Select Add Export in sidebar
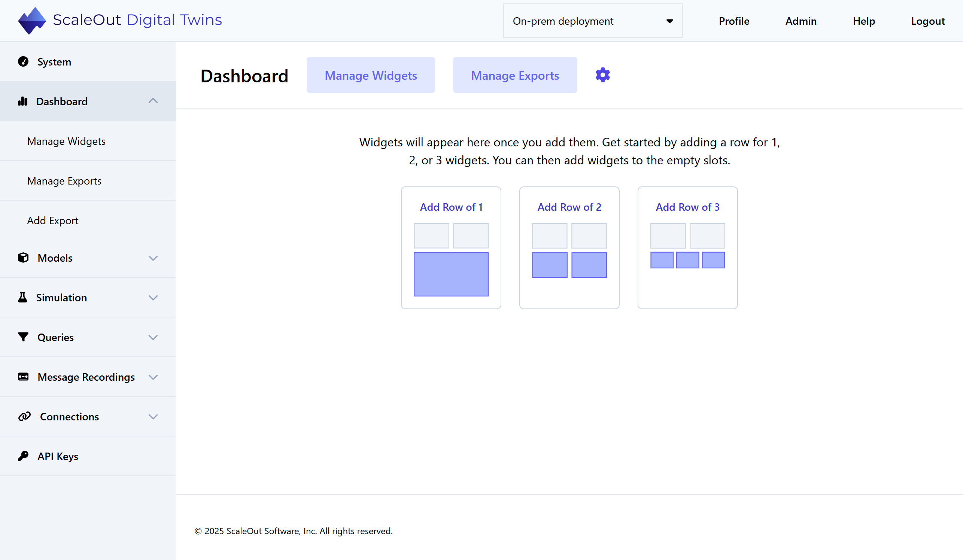The height and width of the screenshot is (560, 963). (88, 221)
